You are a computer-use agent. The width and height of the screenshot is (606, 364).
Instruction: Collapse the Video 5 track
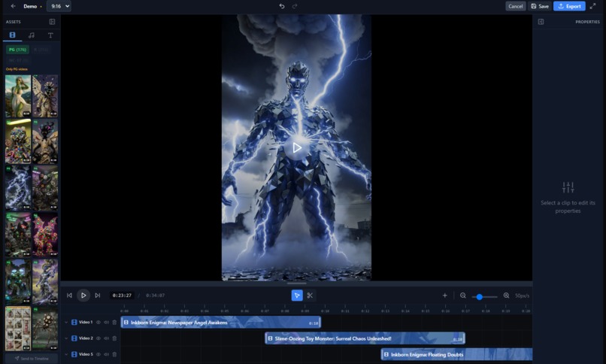(x=66, y=354)
